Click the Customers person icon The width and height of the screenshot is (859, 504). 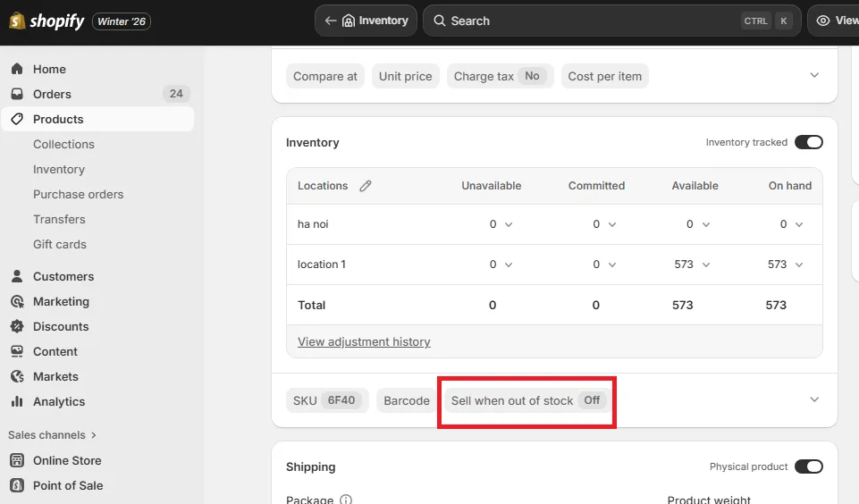[x=17, y=276]
